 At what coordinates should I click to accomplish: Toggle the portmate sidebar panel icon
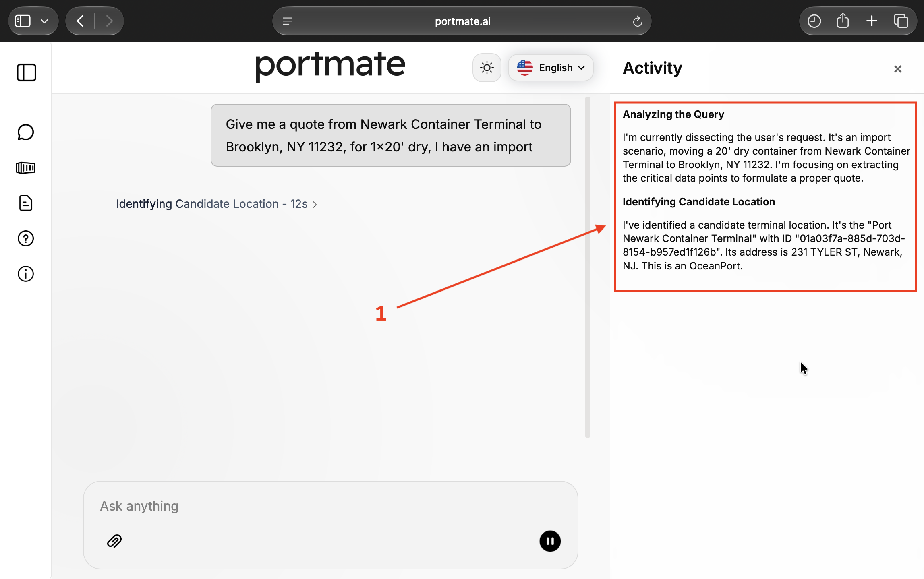(x=27, y=72)
